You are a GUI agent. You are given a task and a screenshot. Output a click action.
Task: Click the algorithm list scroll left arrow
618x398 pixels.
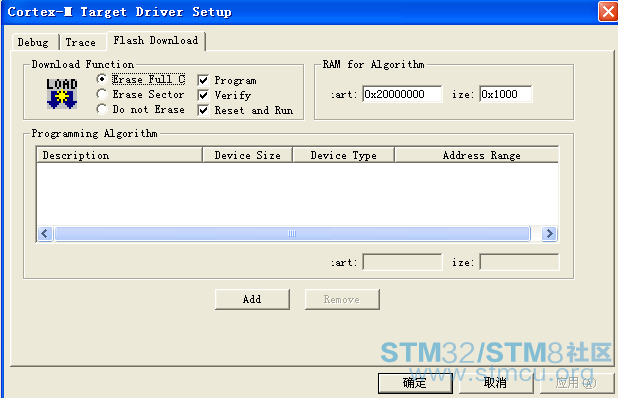click(x=45, y=234)
